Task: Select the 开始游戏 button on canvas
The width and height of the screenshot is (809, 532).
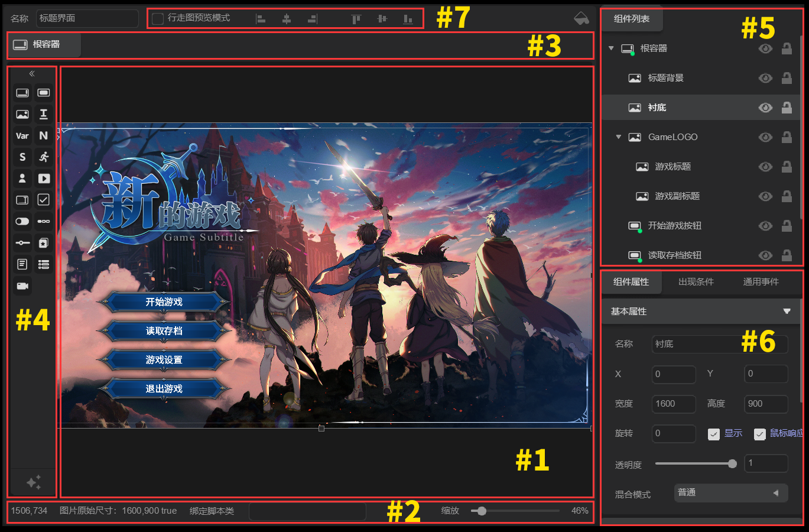Action: click(x=164, y=302)
